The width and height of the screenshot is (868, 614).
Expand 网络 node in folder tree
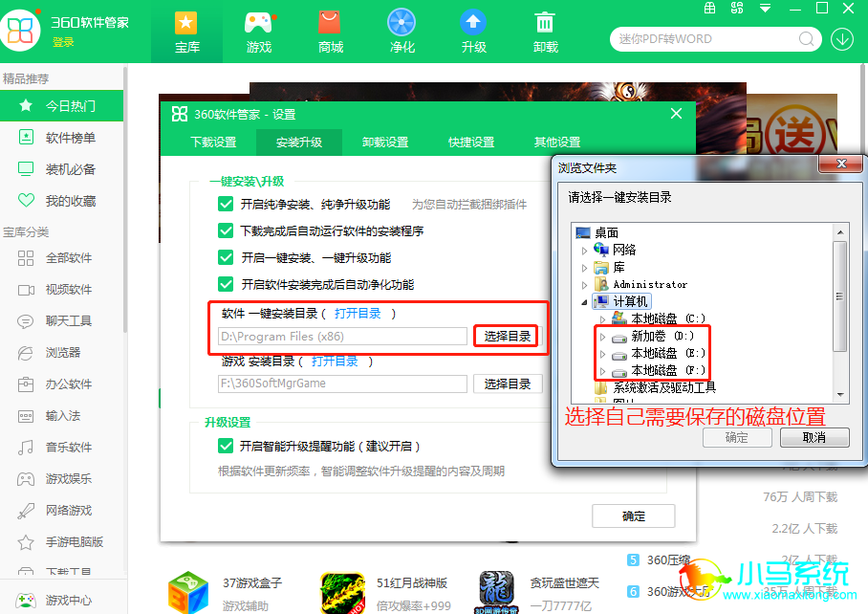(585, 251)
